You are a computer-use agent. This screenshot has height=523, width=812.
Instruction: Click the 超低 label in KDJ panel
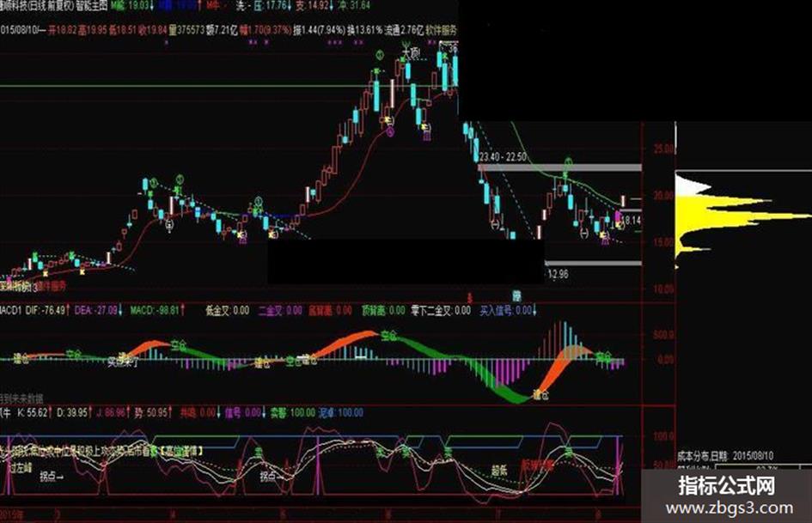click(499, 470)
